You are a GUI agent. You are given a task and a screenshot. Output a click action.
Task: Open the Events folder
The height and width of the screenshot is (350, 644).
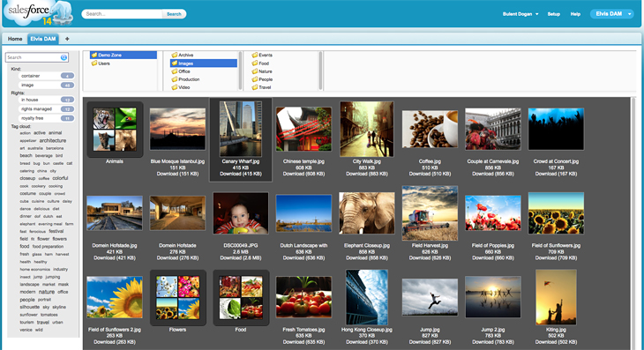coord(262,55)
